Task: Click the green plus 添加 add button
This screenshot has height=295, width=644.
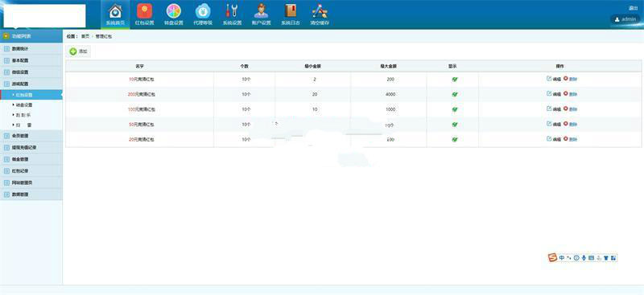Action: 78,51
